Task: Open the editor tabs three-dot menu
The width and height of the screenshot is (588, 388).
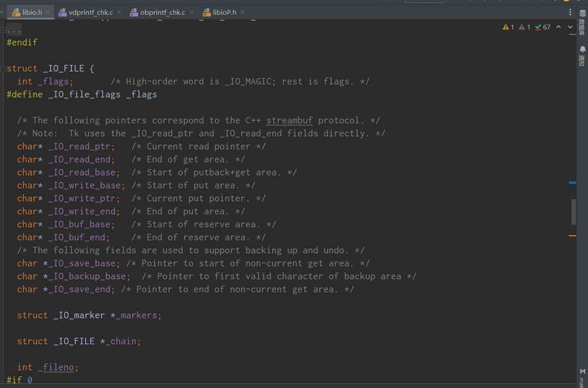Action: pos(570,12)
